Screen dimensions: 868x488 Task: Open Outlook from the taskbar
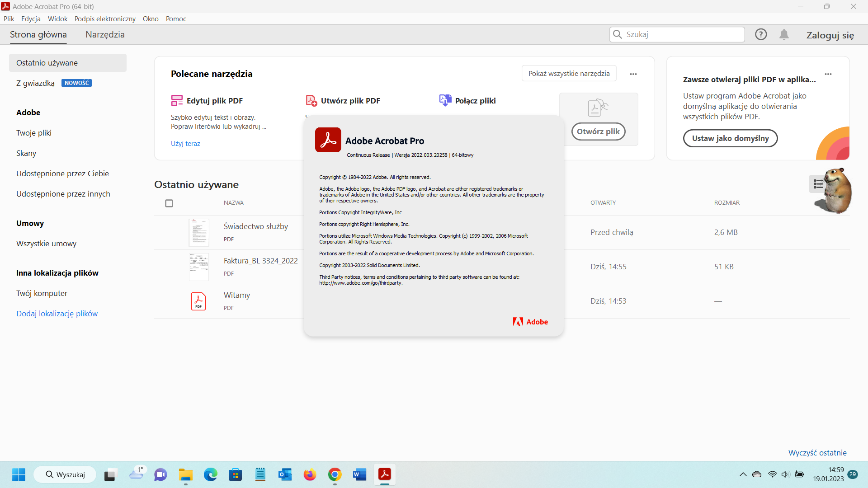click(x=285, y=475)
